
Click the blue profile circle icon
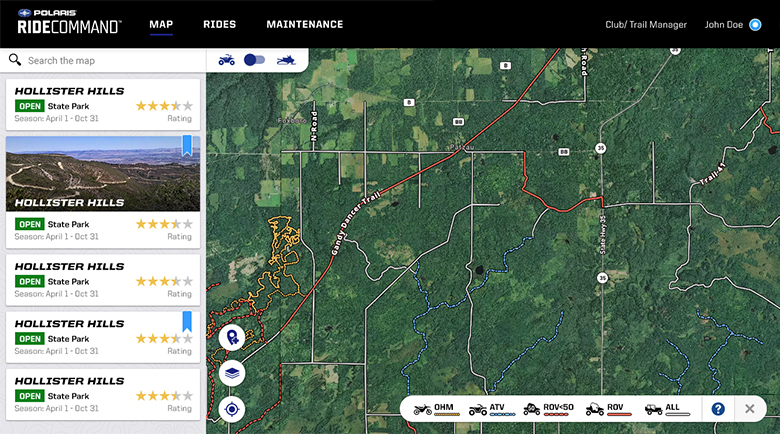755,25
